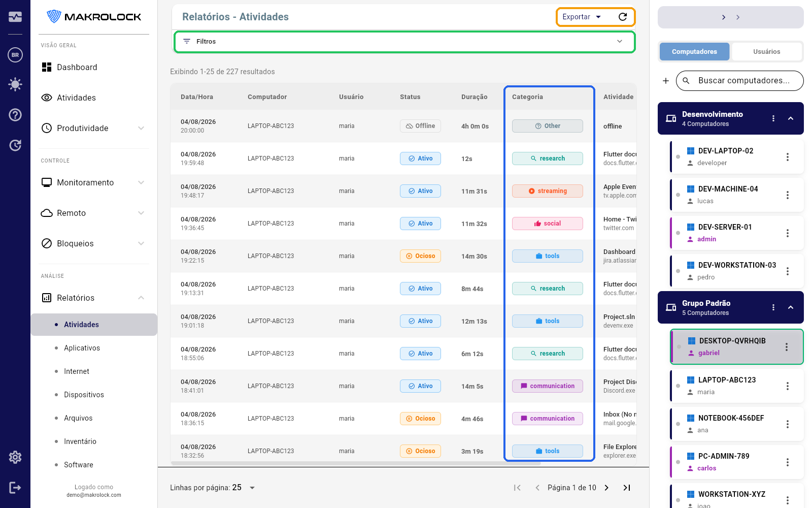Screen dimensions: 812x508
Task: Open the Dashboard page
Action: [94, 67]
